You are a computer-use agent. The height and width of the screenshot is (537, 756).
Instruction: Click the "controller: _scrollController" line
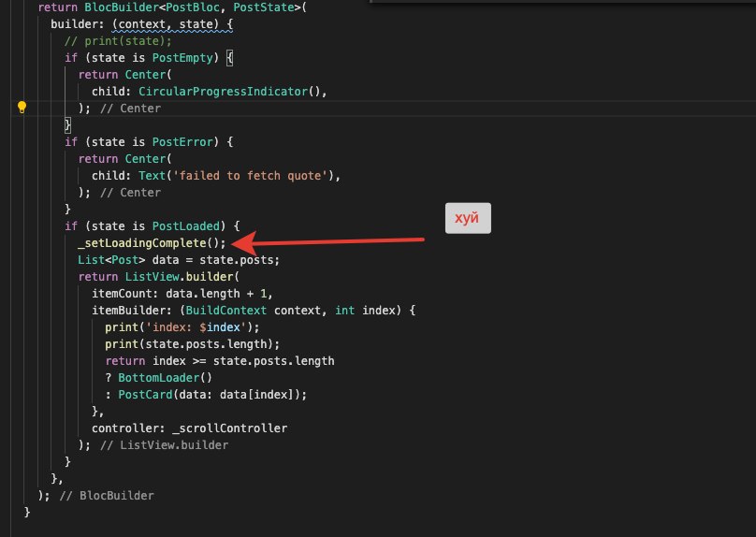pyautogui.click(x=190, y=428)
